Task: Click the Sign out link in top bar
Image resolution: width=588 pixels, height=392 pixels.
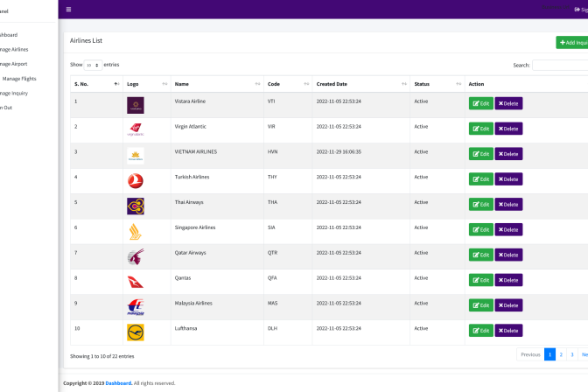Action: click(x=581, y=10)
